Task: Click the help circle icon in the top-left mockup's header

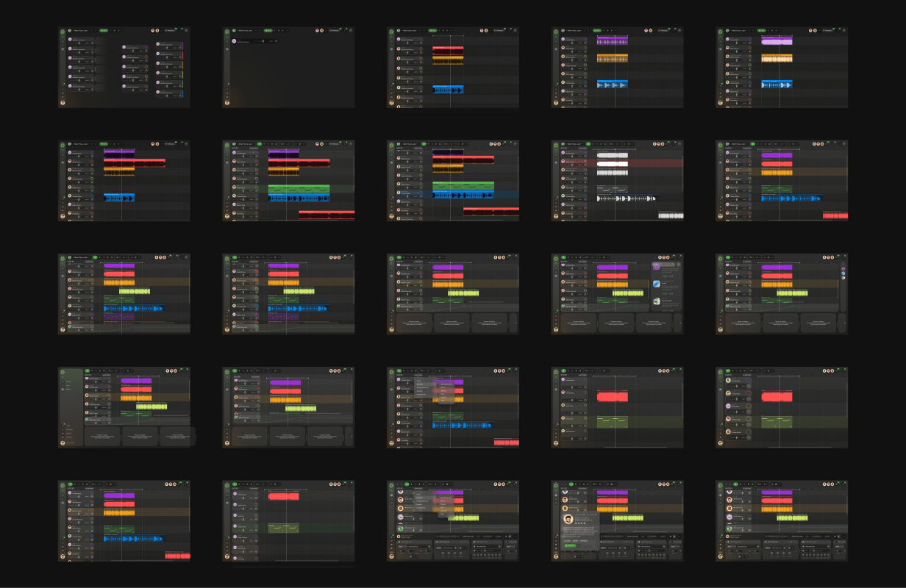Action: coord(186,31)
